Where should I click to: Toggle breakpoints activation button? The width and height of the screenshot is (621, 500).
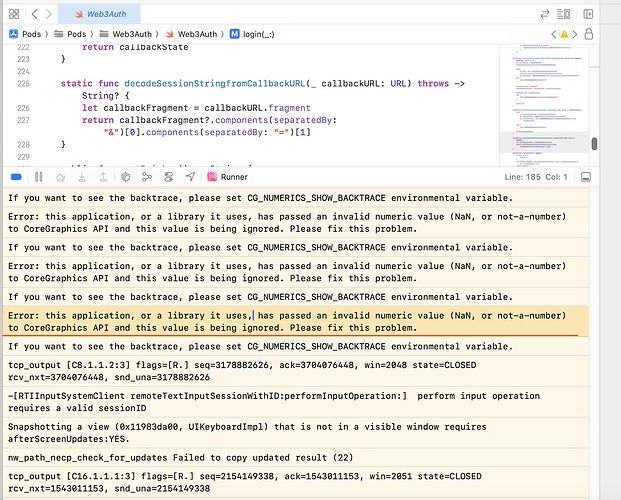tap(16, 177)
